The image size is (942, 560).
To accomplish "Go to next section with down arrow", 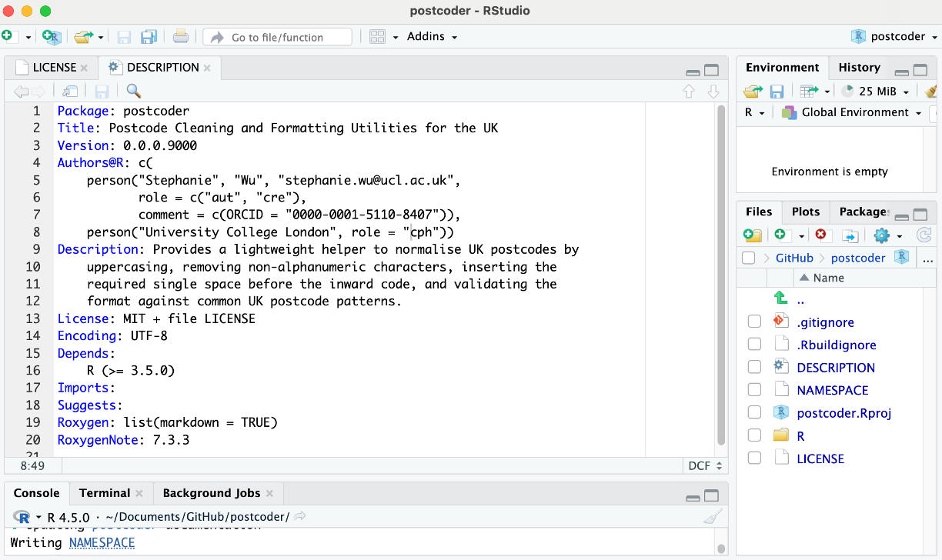I will coord(713,92).
